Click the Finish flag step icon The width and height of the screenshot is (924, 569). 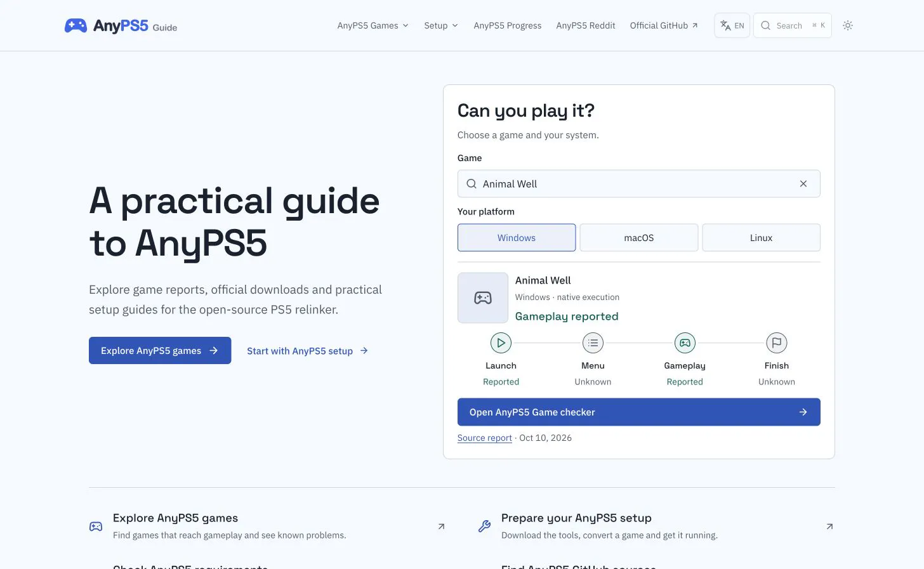[777, 343]
